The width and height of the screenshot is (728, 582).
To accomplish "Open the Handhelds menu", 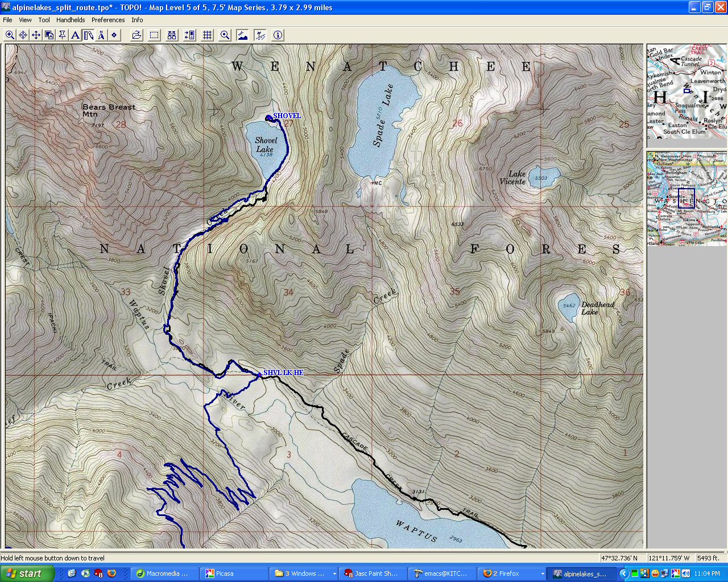I will (71, 20).
